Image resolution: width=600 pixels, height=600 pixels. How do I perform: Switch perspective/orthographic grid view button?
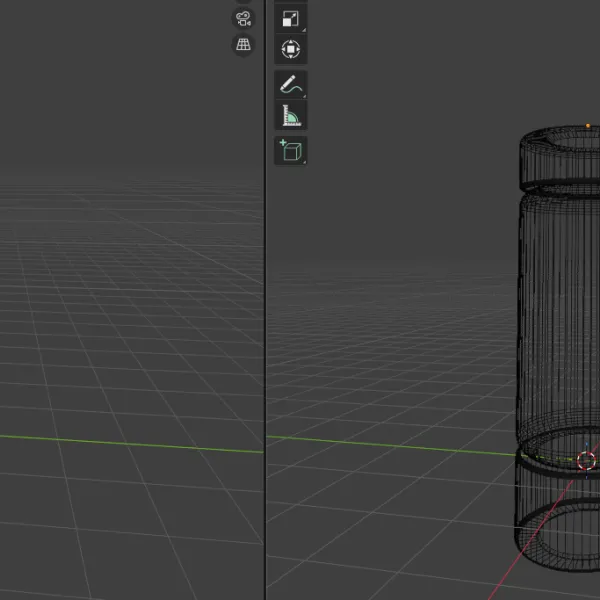point(243,45)
